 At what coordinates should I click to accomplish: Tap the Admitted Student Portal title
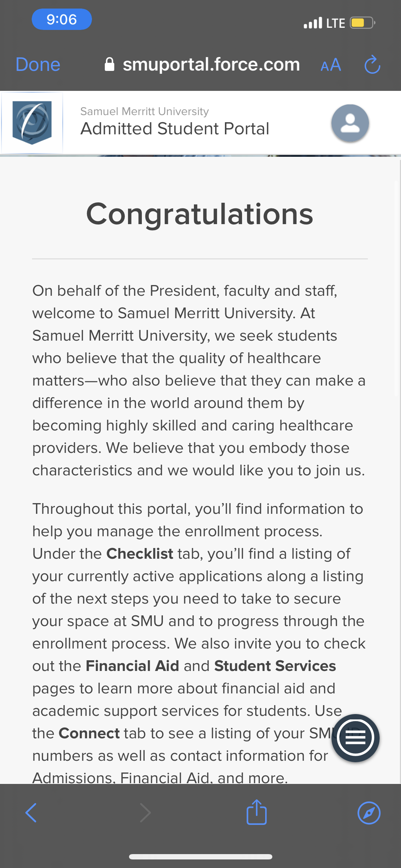tap(175, 129)
